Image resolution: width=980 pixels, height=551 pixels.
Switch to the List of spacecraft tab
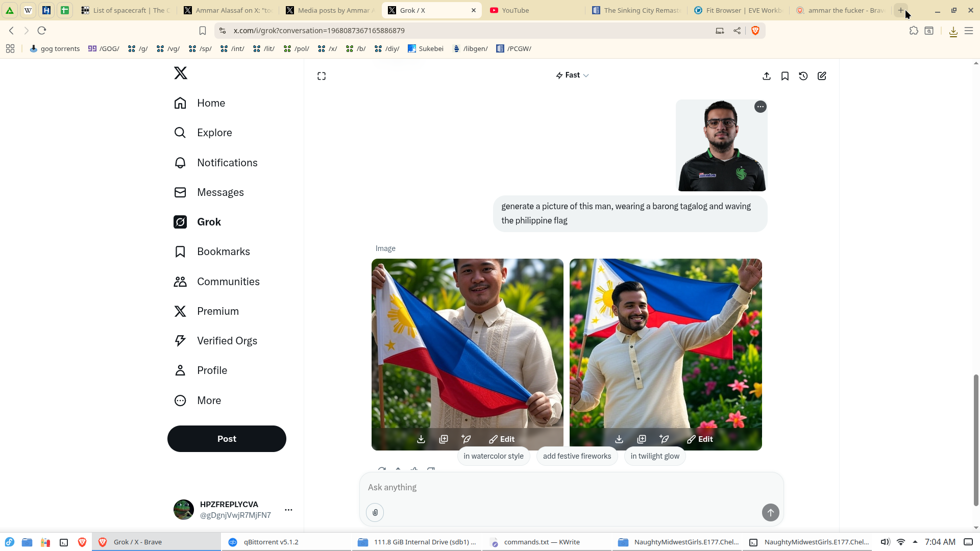tap(126, 10)
